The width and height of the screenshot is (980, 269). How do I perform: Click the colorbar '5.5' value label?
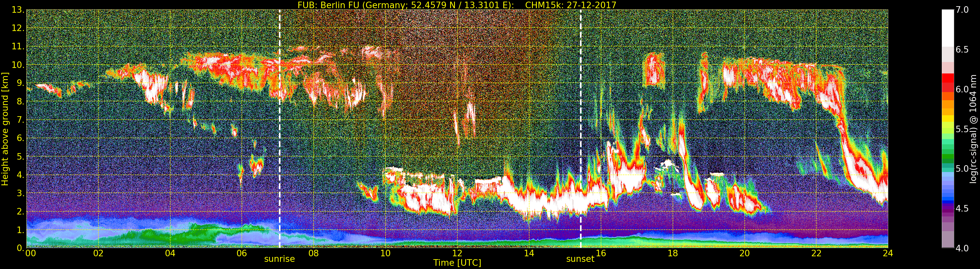[x=962, y=129]
